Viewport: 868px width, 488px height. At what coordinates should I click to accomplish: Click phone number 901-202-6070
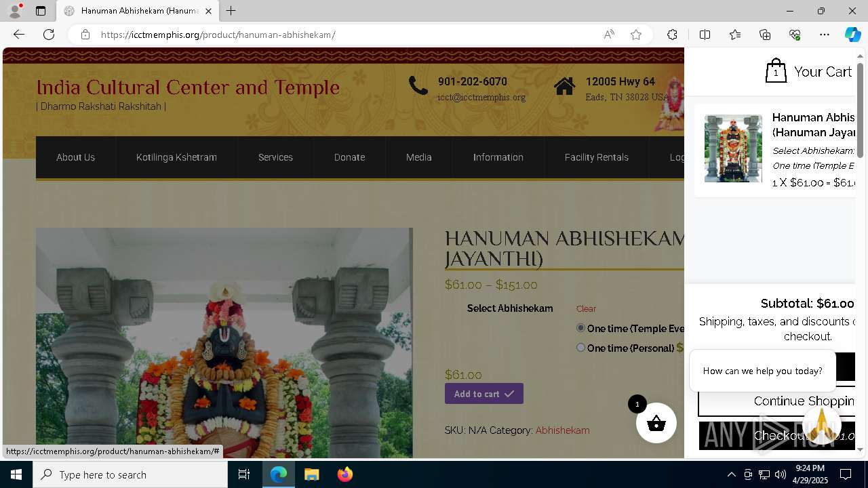(473, 81)
